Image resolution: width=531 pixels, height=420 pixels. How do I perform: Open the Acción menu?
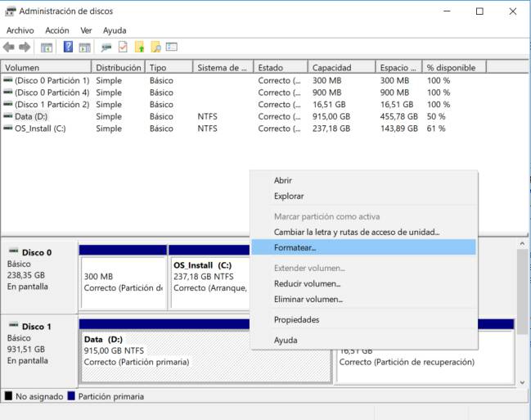click(x=57, y=30)
